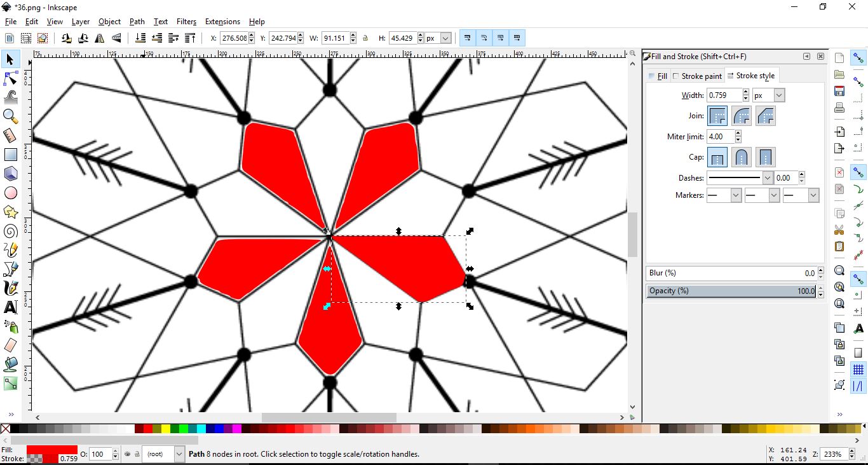The width and height of the screenshot is (868, 465).
Task: Select the Pencil freehand tool
Action: click(x=10, y=250)
